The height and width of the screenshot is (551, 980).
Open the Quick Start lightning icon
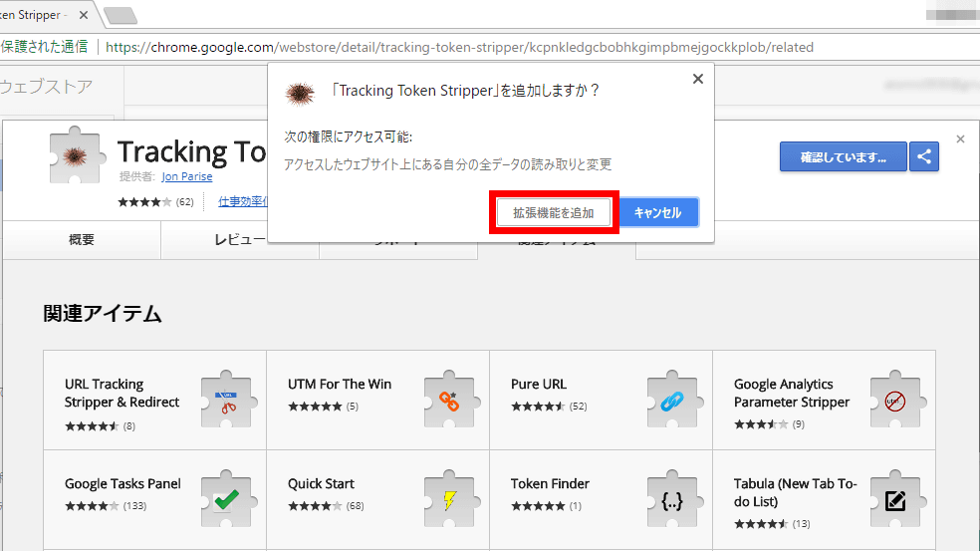452,500
